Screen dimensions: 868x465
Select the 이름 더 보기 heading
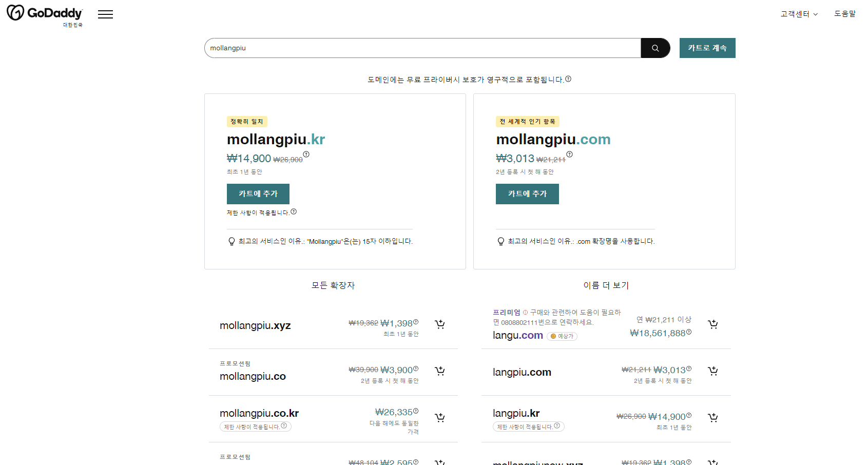pos(606,285)
